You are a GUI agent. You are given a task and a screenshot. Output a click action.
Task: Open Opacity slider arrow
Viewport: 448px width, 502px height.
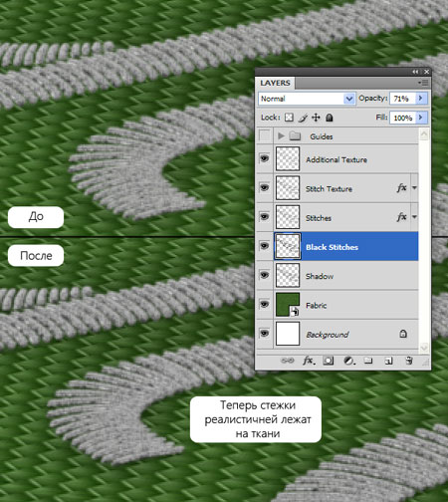[x=421, y=99]
